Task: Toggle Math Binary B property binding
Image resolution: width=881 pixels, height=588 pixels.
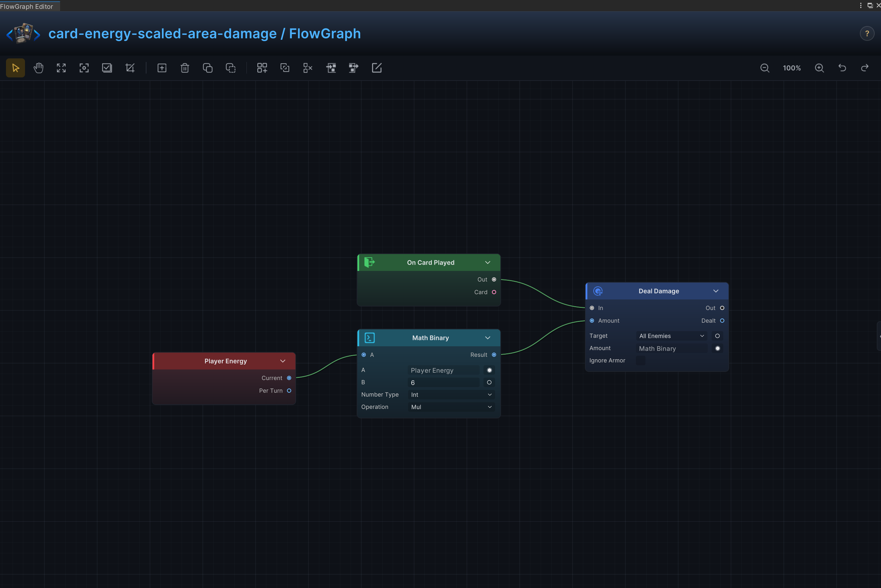Action: pos(489,382)
